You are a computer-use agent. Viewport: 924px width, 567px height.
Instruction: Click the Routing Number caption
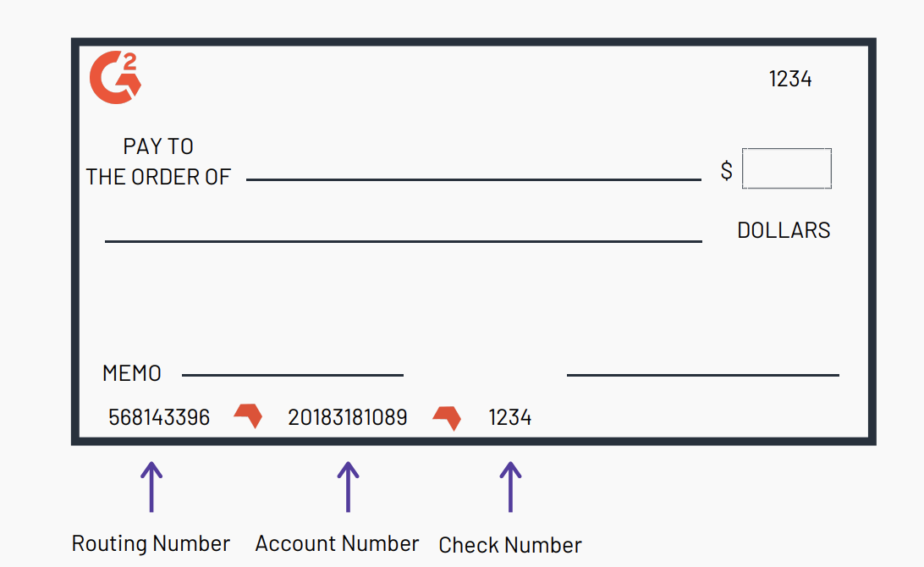(x=151, y=543)
